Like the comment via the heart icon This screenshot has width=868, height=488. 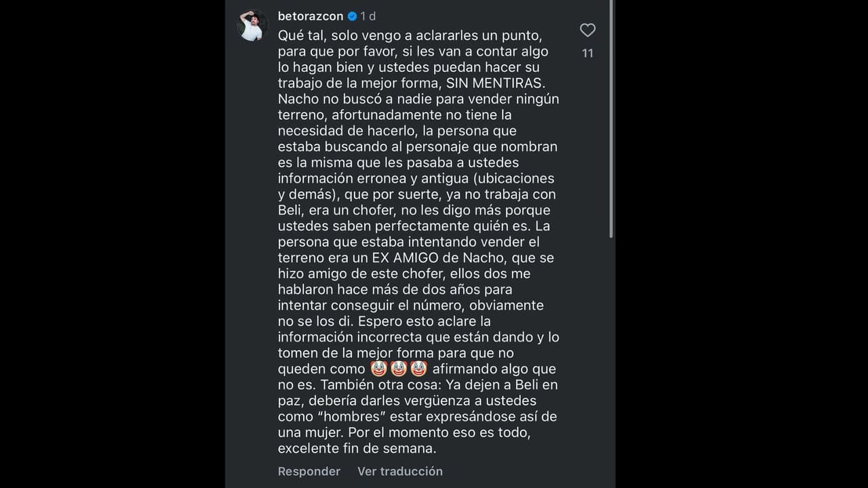587,30
